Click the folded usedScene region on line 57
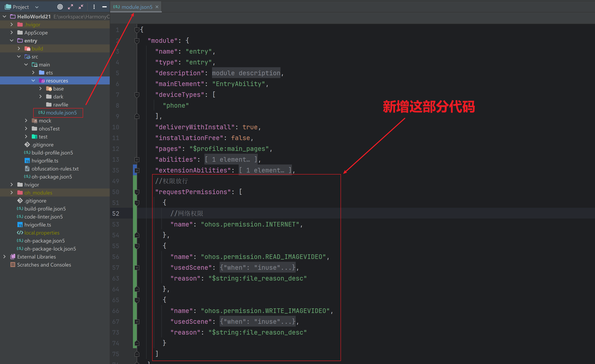595x364 pixels. 257,268
